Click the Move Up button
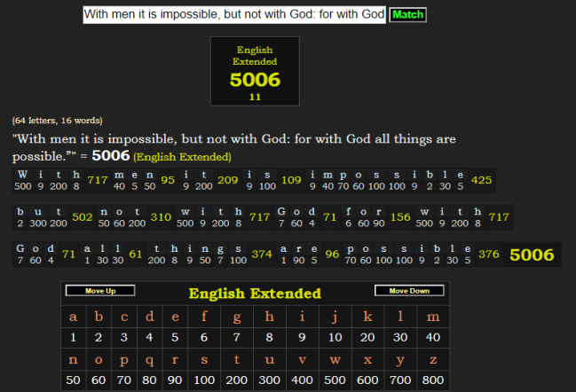The image size is (576, 392). tap(100, 291)
